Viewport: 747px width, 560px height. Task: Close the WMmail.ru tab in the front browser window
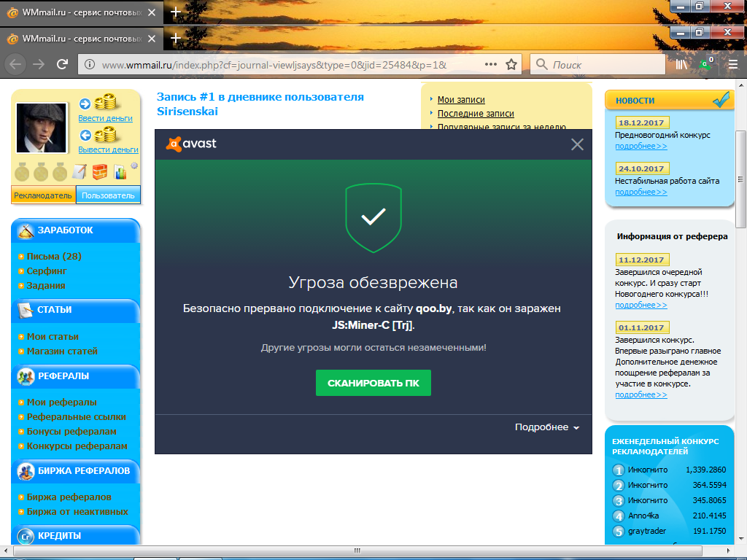[152, 39]
